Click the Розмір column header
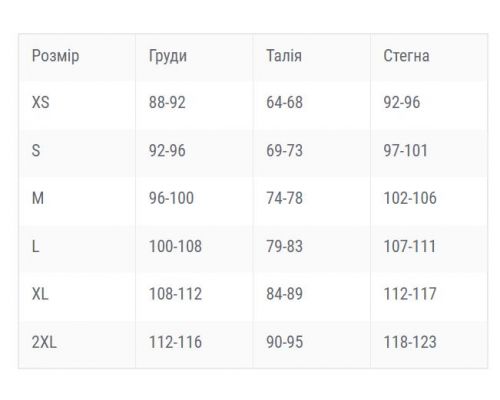The width and height of the screenshot is (500, 400). (55, 56)
